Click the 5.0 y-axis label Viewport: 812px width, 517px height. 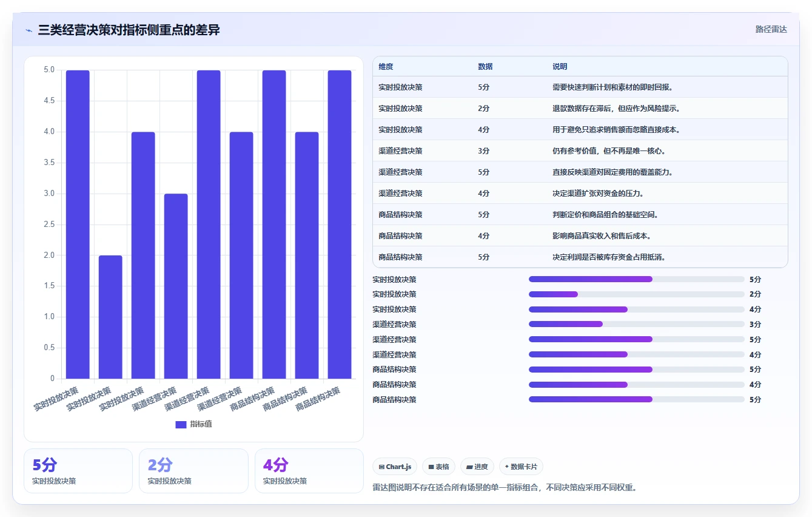tap(49, 70)
